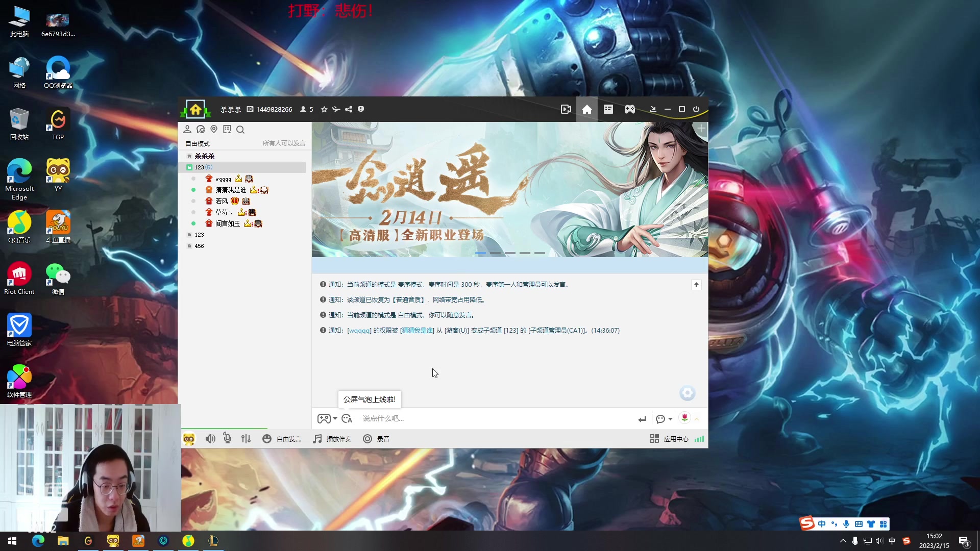The width and height of the screenshot is (980, 551).
Task: Click the [wqqqq] username link in the notice
Action: tap(359, 331)
